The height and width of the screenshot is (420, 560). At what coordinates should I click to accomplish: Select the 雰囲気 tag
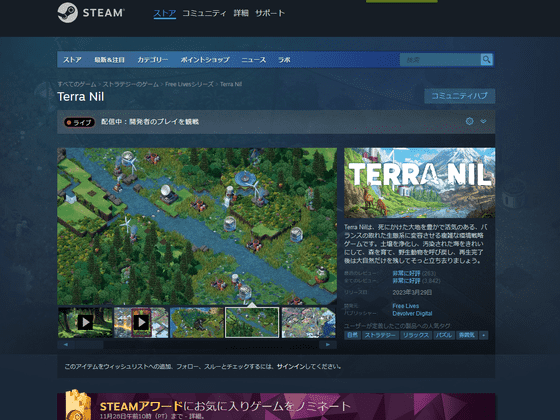point(467,335)
